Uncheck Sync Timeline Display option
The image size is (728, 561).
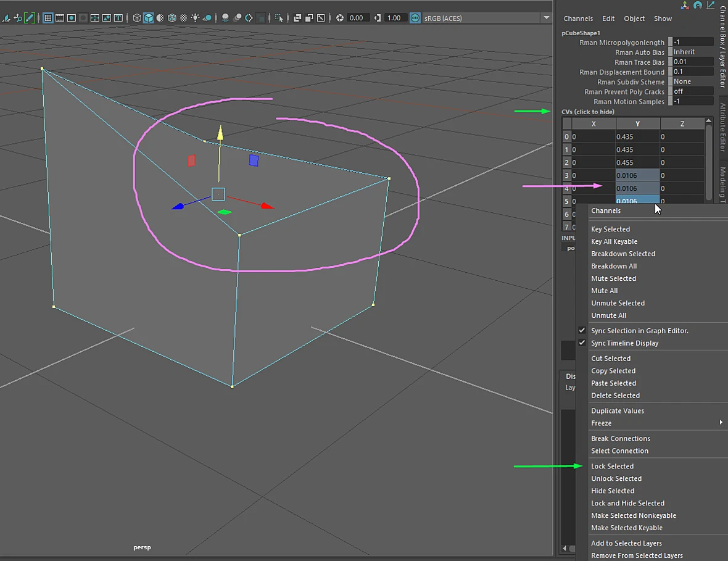[x=582, y=343]
